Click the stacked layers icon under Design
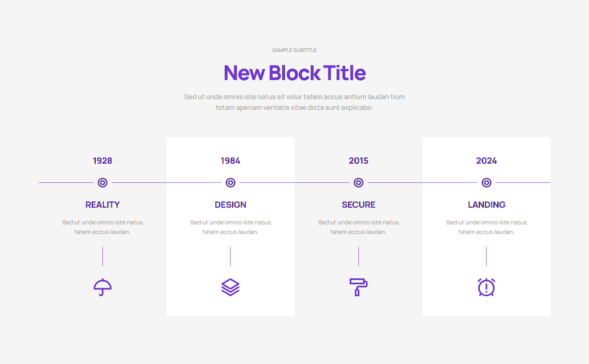Image resolution: width=589 pixels, height=364 pixels. point(231,287)
